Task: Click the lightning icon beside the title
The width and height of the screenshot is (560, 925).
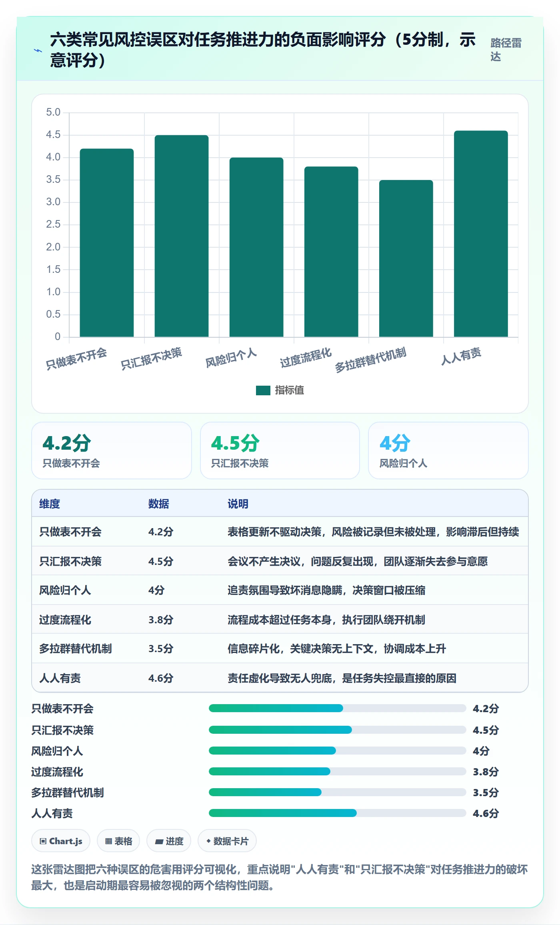Action: tap(38, 50)
